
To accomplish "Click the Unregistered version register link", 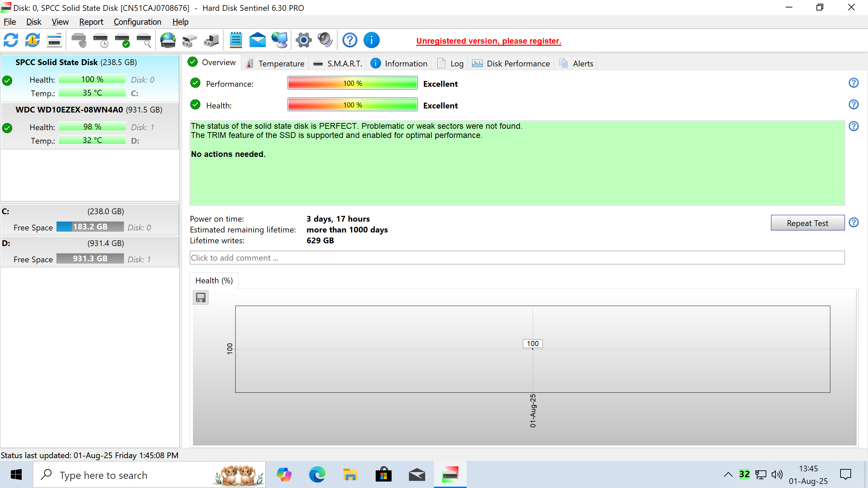I will point(489,41).
